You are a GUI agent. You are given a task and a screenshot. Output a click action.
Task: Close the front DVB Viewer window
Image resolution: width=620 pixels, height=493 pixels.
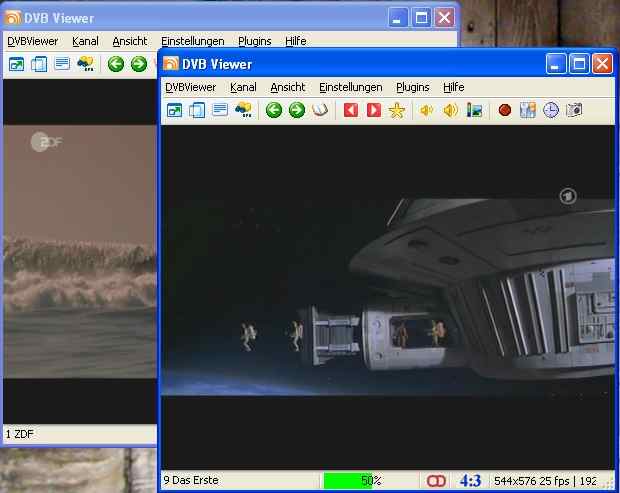[602, 64]
